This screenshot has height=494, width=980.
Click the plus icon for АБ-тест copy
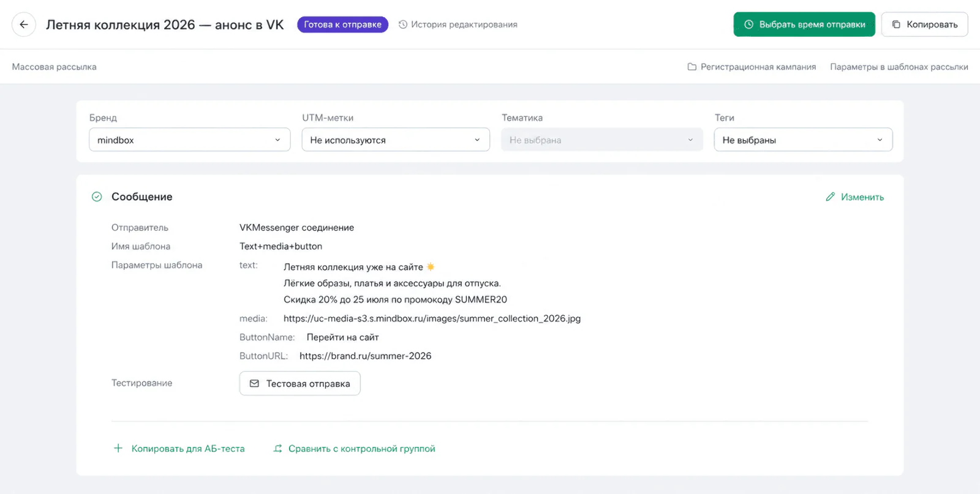pyautogui.click(x=118, y=448)
